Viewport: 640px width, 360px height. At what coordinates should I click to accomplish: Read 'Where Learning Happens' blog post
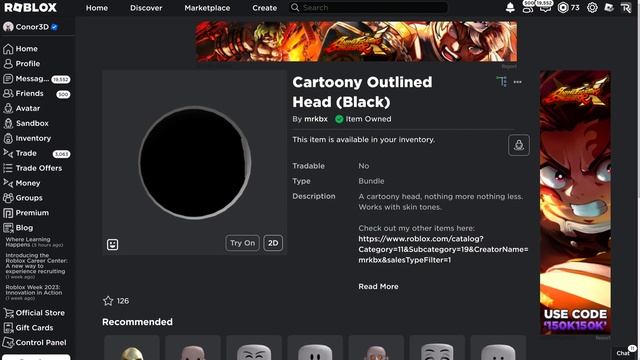pos(34,242)
